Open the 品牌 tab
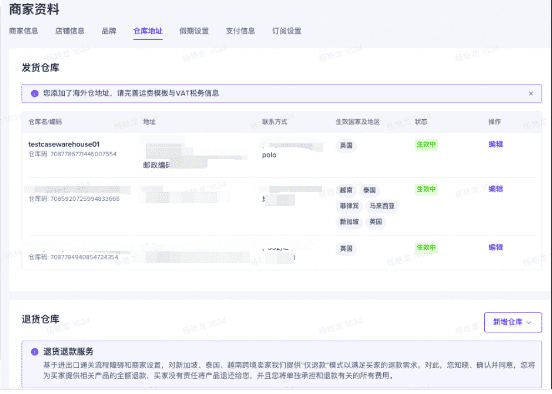Image resolution: width=552 pixels, height=394 pixels. coord(109,31)
